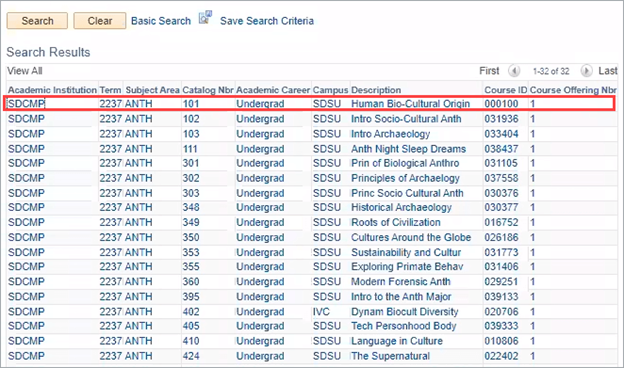The width and height of the screenshot is (624, 368).
Task: Open Anth Night Sleep Dreams course
Action: click(x=408, y=149)
